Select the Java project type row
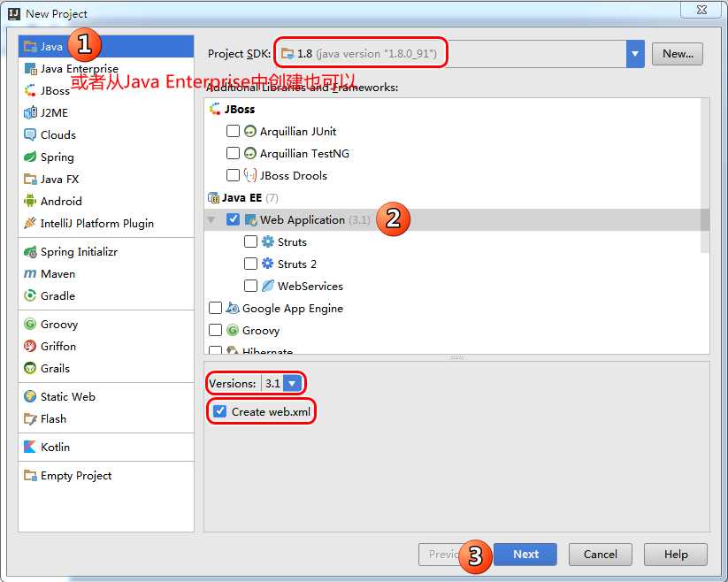Screen dimensions: 728x582 click(x=106, y=46)
